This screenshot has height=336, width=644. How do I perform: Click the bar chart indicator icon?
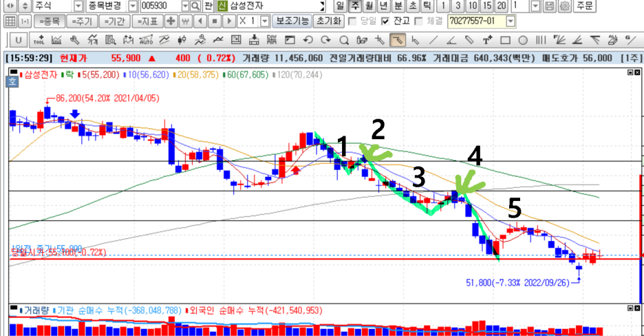click(56, 40)
